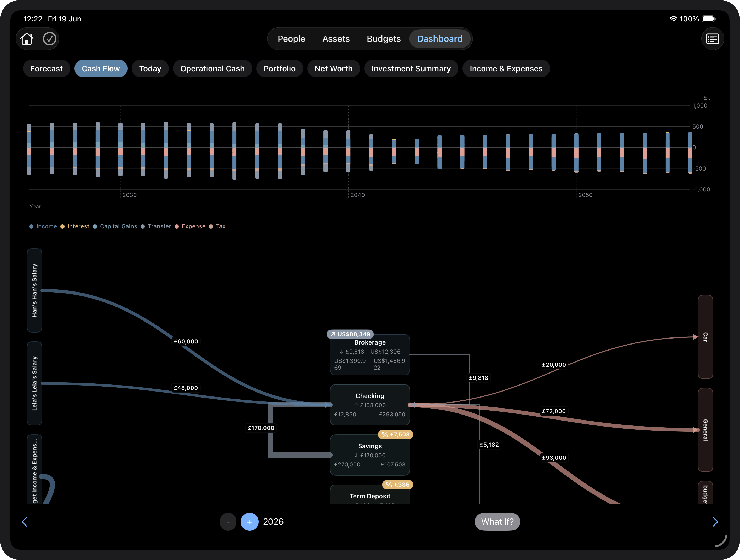This screenshot has width=740, height=560.
Task: Select the 2030 bar in chart
Action: coord(120,149)
